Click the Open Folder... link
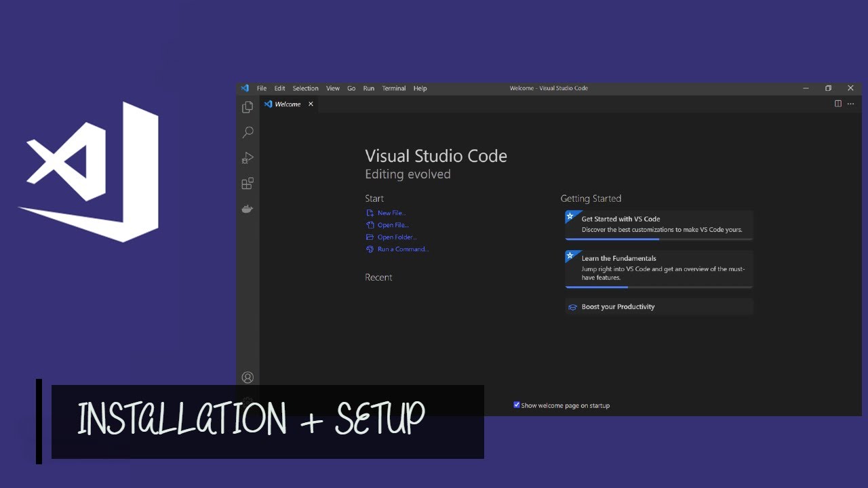This screenshot has width=868, height=488. coord(397,237)
